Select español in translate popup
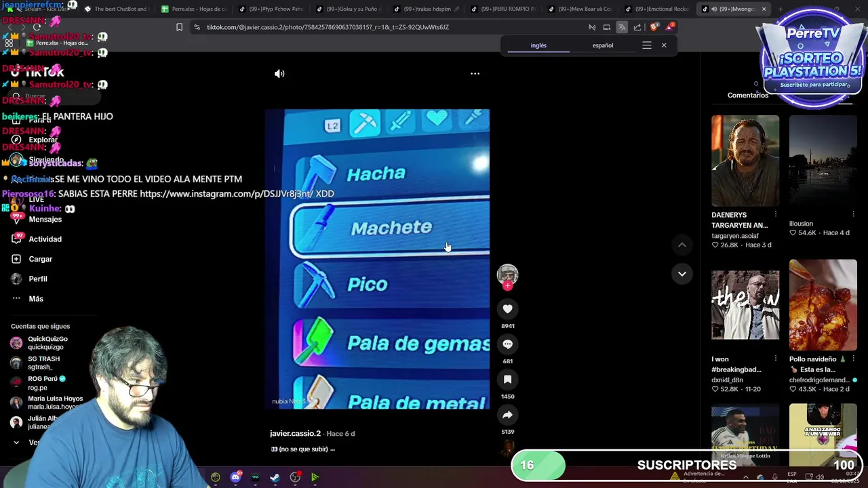Screen dimensions: 868x488 [x=603, y=45]
